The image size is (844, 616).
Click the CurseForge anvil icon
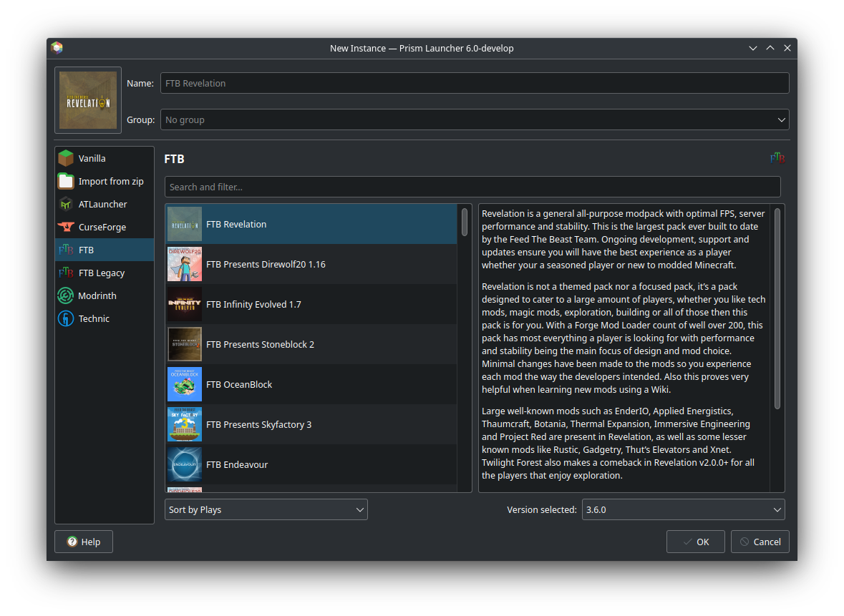(66, 227)
